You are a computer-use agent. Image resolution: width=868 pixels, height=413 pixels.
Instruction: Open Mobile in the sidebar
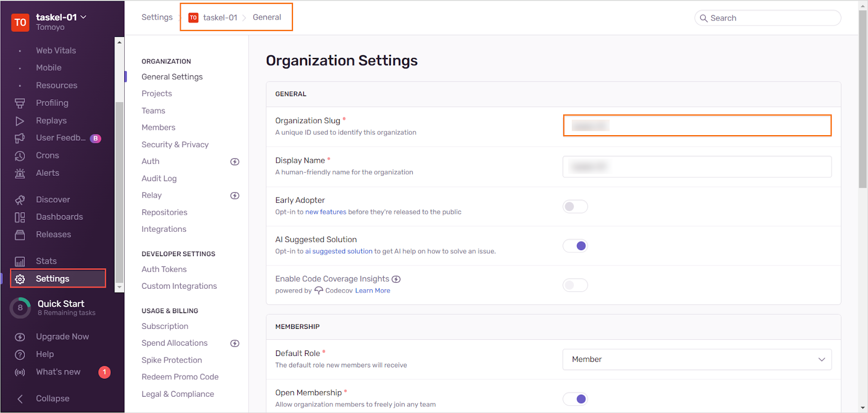[49, 68]
